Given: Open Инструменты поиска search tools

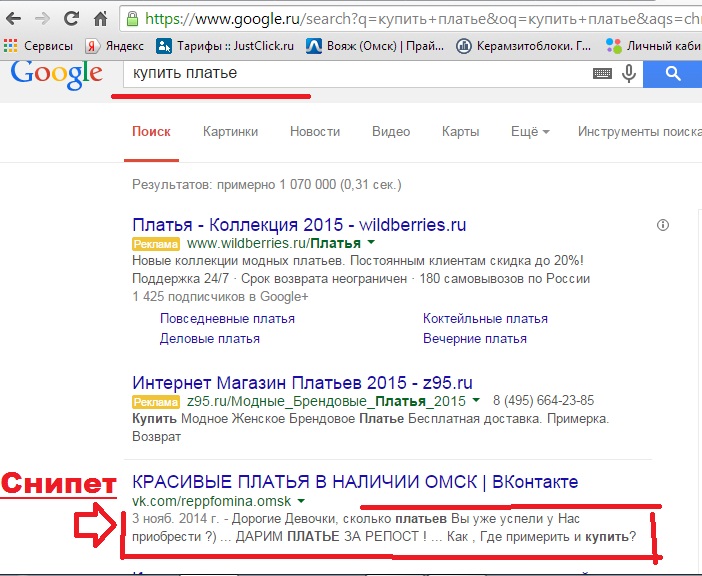Looking at the screenshot, I should pos(639,132).
